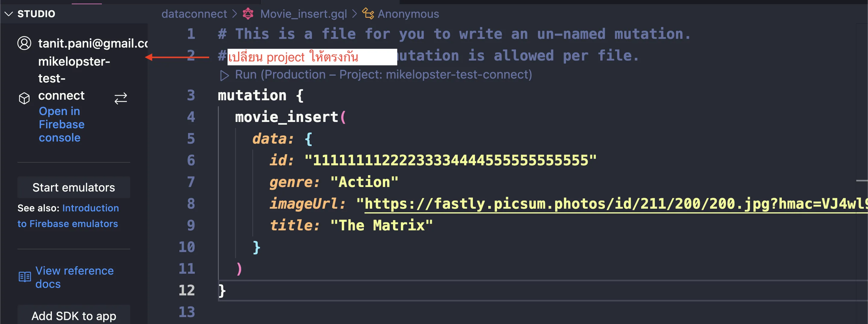This screenshot has height=324, width=868.
Task: Click the editor minimap scrollbar on the right
Action: pos(862,174)
